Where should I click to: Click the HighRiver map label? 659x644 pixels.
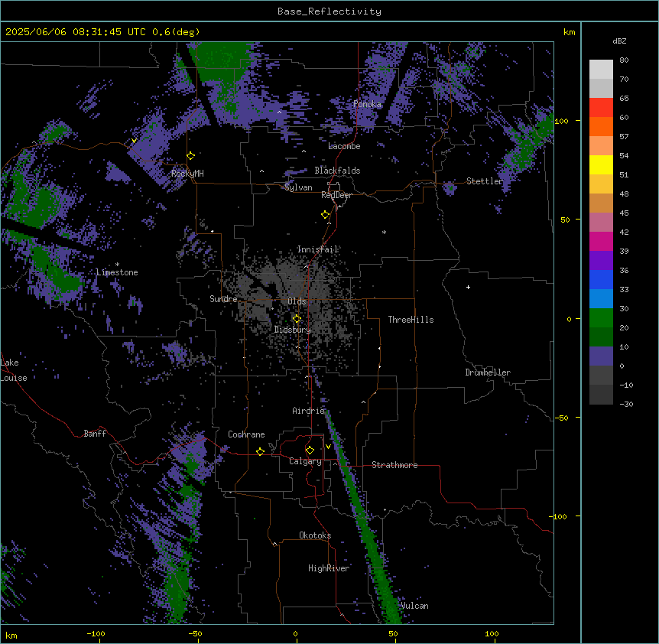pos(329,568)
